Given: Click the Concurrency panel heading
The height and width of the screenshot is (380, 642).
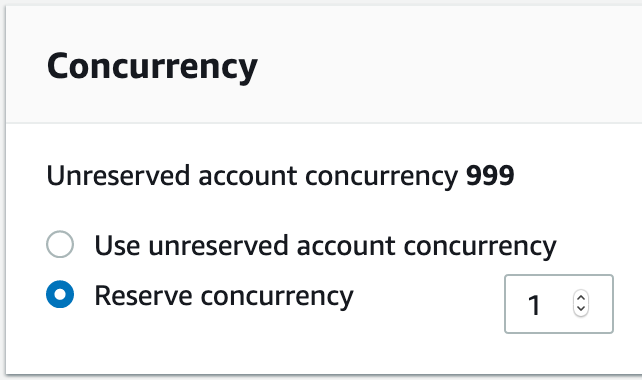Looking at the screenshot, I should pyautogui.click(x=152, y=67).
